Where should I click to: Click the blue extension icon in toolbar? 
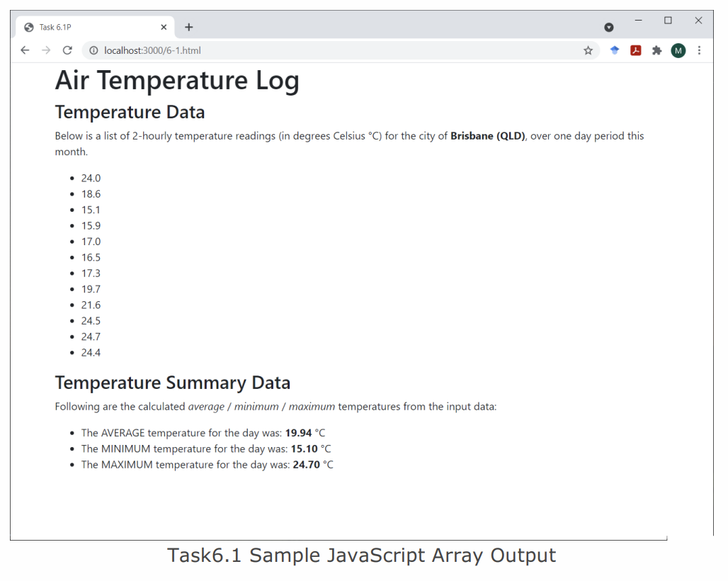tap(615, 50)
